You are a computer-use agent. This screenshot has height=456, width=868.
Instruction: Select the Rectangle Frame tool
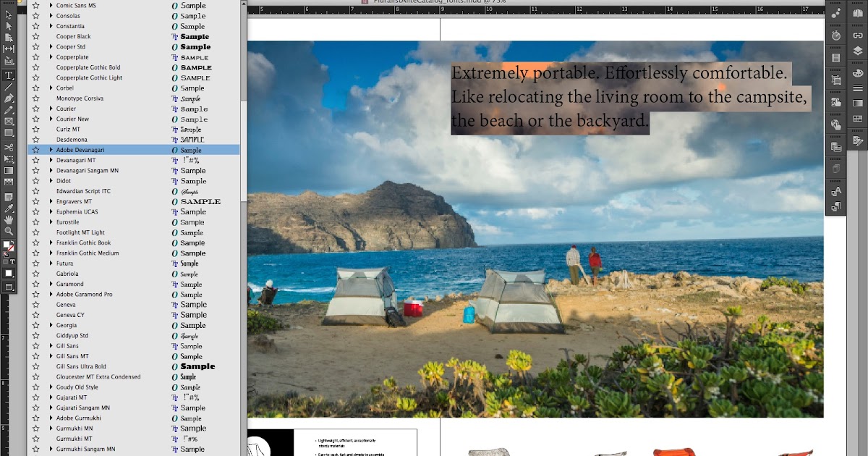coord(9,121)
